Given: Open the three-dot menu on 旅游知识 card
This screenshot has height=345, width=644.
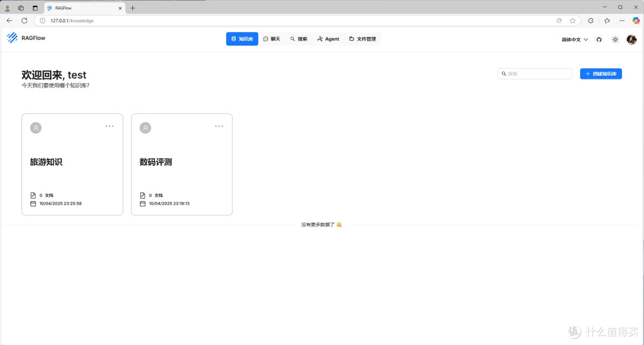Looking at the screenshot, I should click(109, 126).
